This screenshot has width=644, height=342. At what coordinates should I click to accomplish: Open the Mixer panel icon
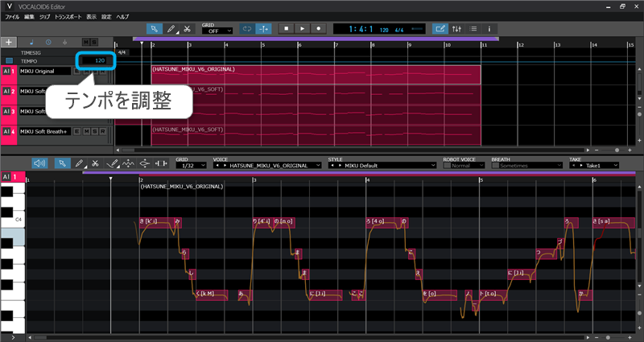[456, 29]
